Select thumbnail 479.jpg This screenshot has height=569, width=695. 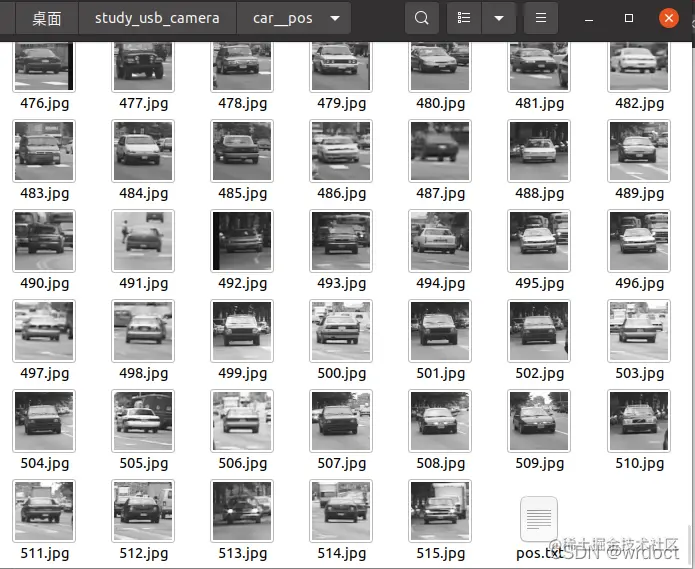[x=341, y=66]
